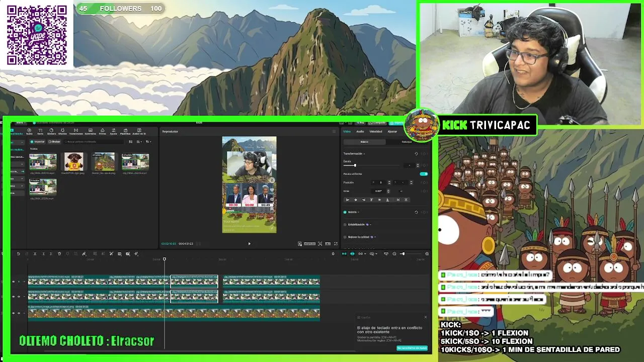Click the Importar button
The height and width of the screenshot is (362, 644).
[x=37, y=142]
